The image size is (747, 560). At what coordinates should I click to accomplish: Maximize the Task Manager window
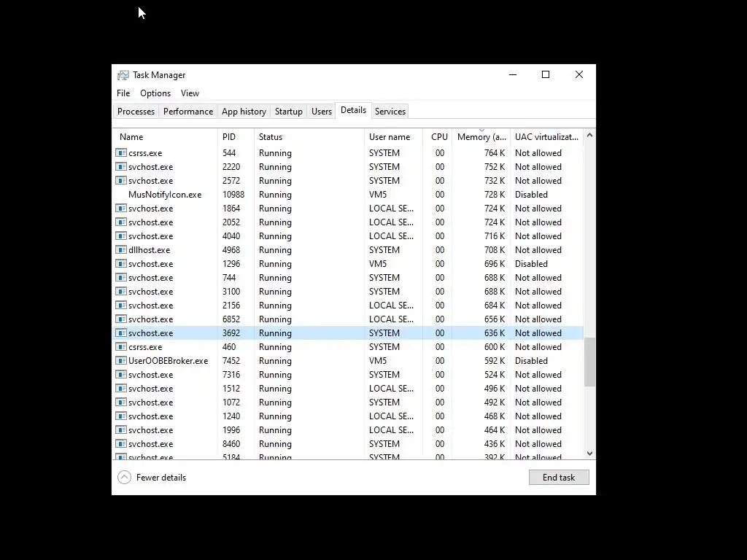(546, 74)
